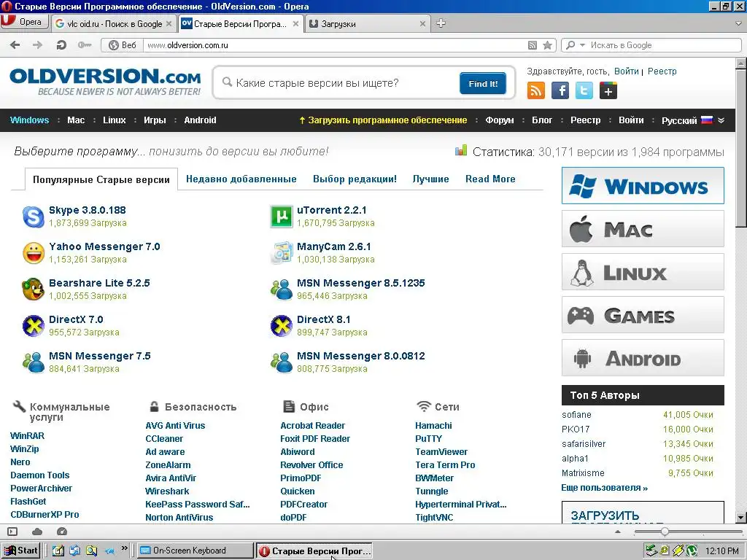Open the TeamViewer link
Screen dimensions: 747x560
pos(441,452)
